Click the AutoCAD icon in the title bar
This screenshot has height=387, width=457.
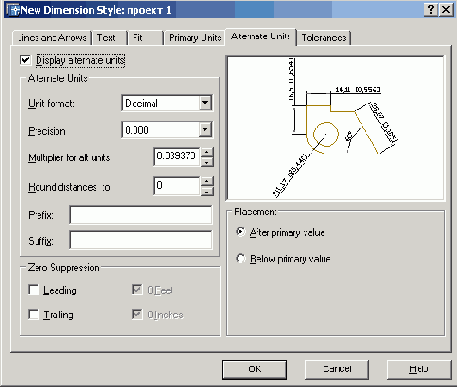tap(13, 10)
